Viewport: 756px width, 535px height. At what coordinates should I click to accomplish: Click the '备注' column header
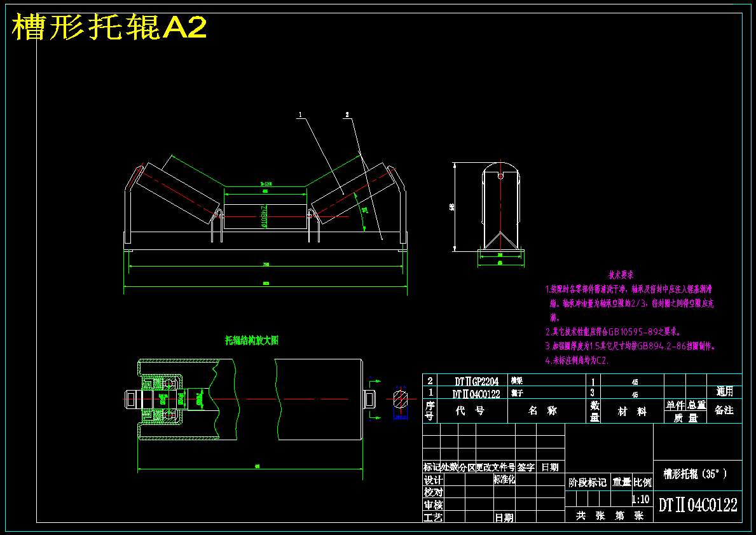pos(724,410)
